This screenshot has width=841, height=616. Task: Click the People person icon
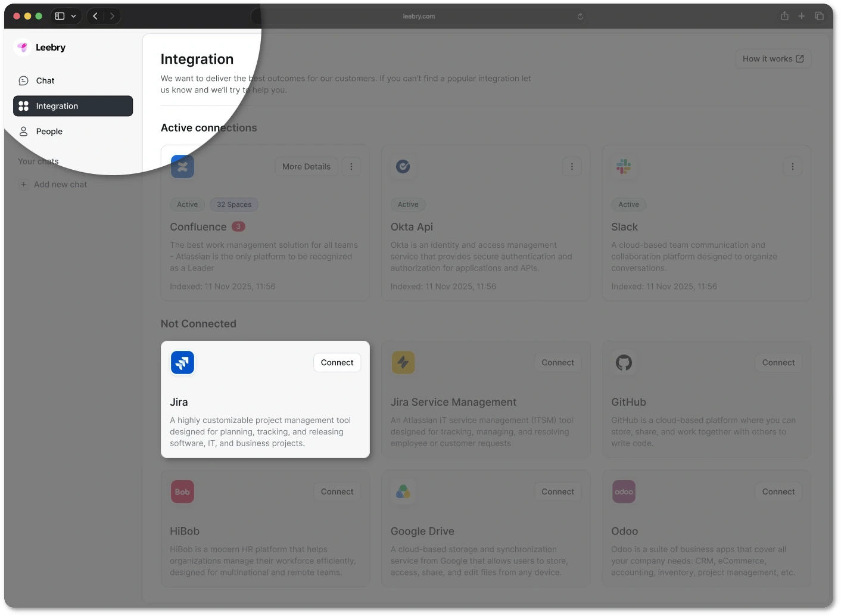point(24,132)
